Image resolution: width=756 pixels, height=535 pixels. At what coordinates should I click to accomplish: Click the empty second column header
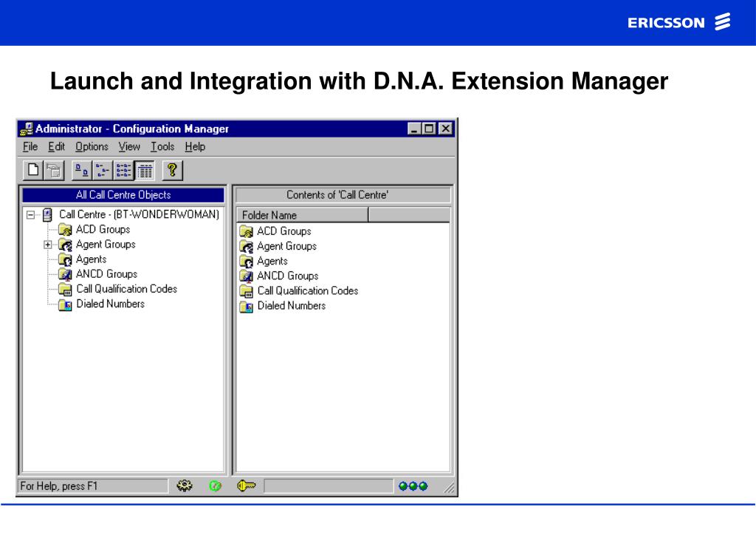[409, 215]
